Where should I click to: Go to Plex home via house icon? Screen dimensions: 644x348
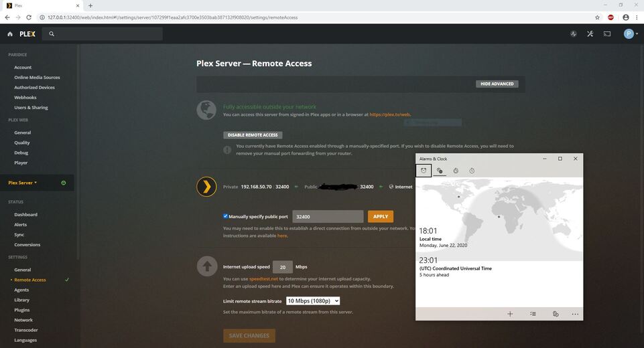pos(10,34)
